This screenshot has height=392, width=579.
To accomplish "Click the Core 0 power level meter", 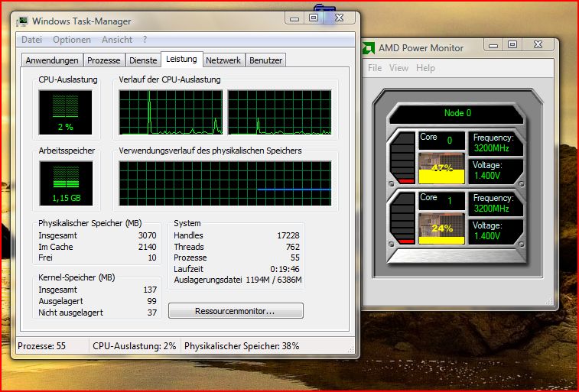I will click(x=403, y=158).
